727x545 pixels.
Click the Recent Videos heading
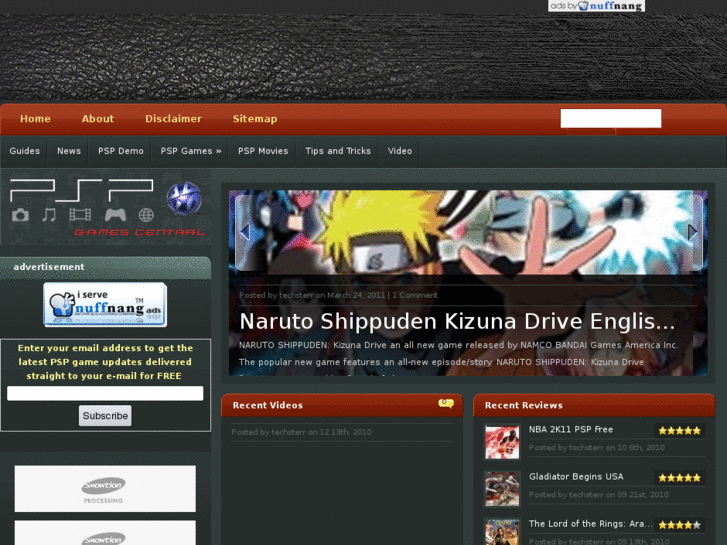point(268,405)
